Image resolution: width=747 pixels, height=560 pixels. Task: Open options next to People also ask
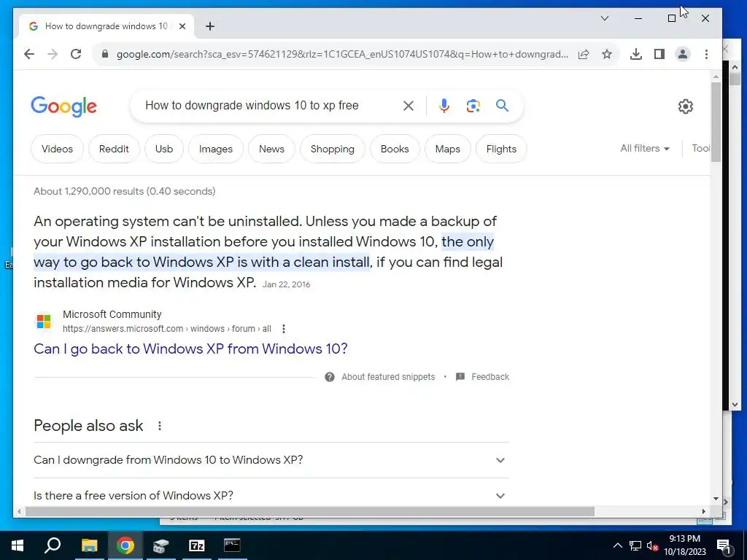click(160, 426)
